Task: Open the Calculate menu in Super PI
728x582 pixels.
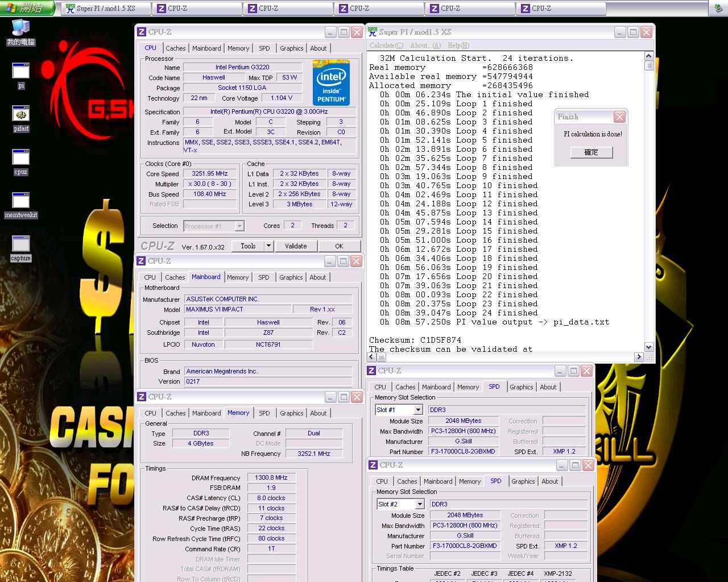Action: [386, 45]
